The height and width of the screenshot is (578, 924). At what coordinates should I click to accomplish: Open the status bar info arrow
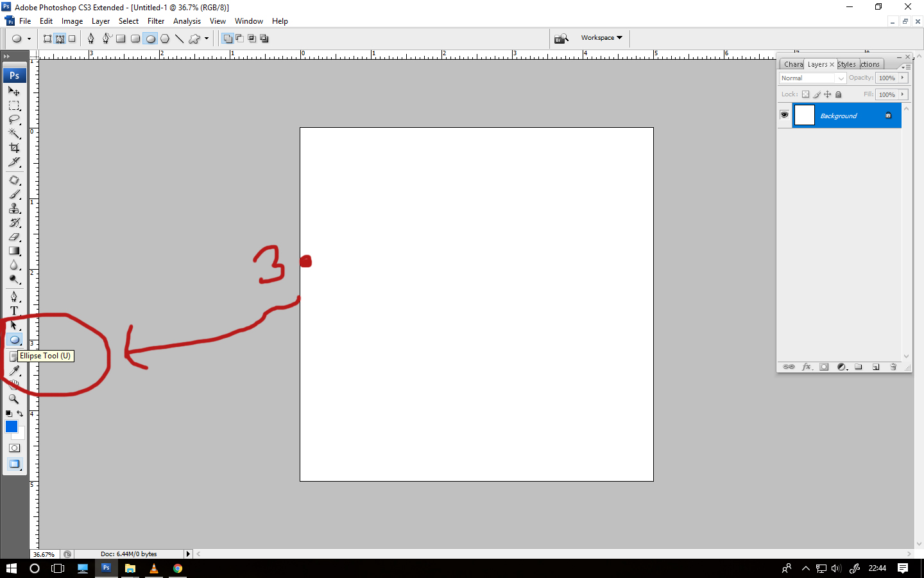[188, 554]
